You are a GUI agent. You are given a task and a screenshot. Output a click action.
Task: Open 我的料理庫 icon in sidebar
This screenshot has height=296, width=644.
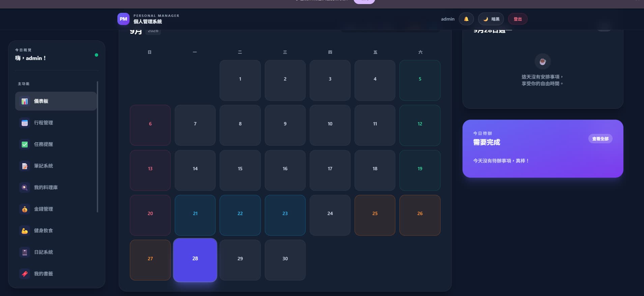pos(25,187)
